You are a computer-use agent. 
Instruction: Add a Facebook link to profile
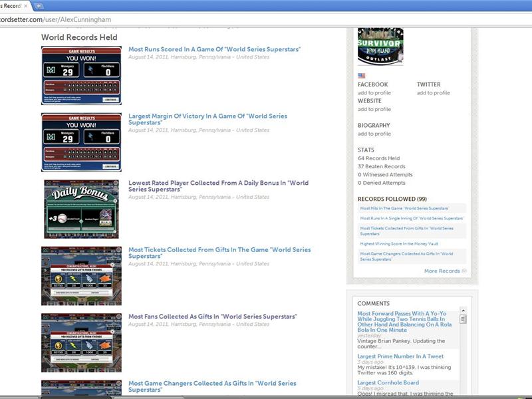[374, 92]
